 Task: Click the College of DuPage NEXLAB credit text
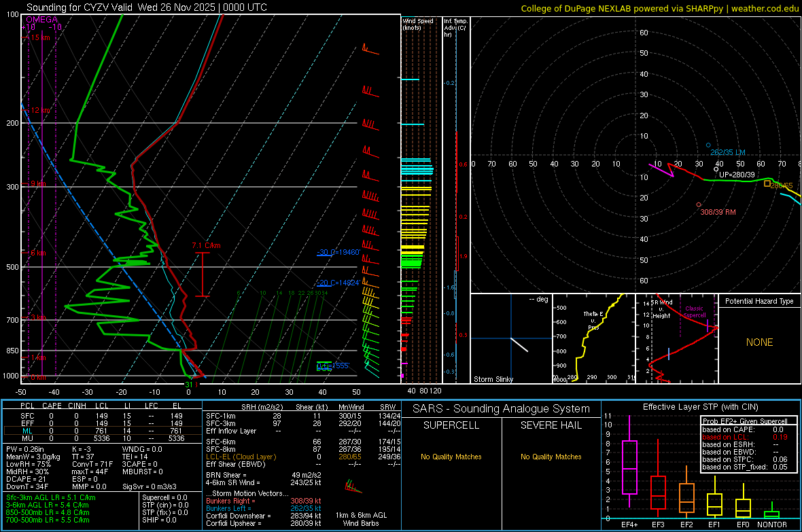click(x=659, y=8)
